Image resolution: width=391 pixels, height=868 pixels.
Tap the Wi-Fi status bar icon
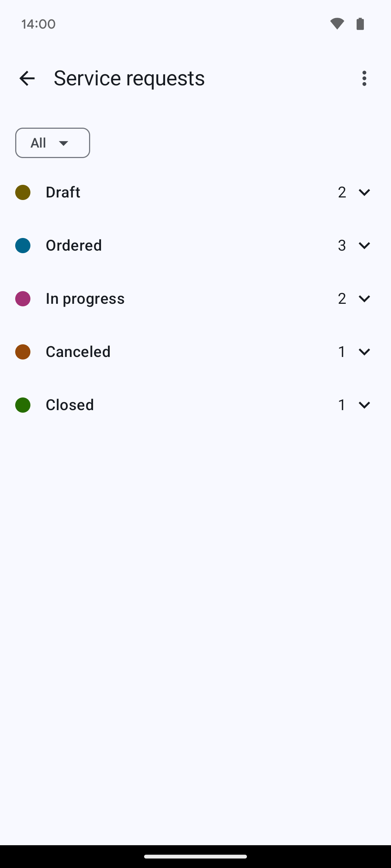point(337,24)
